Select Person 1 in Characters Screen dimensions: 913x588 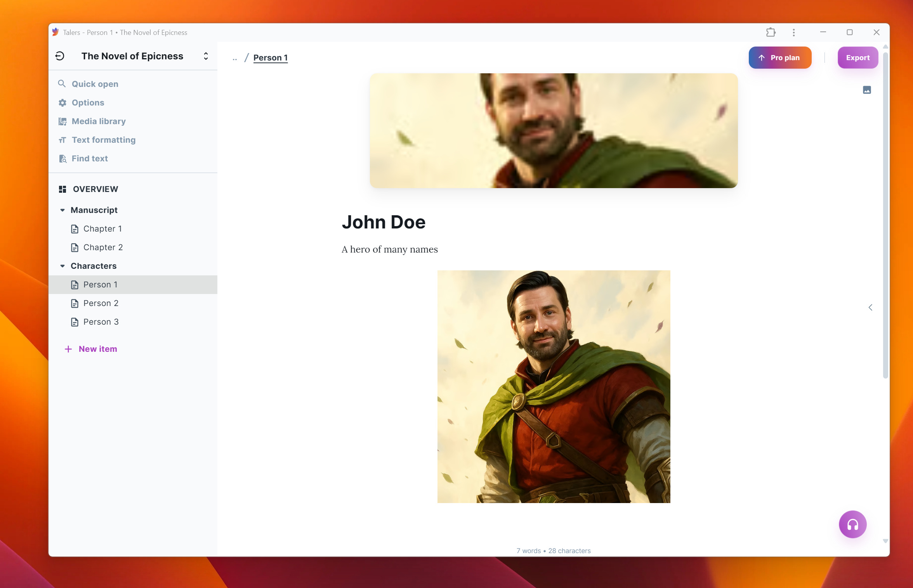133,284
